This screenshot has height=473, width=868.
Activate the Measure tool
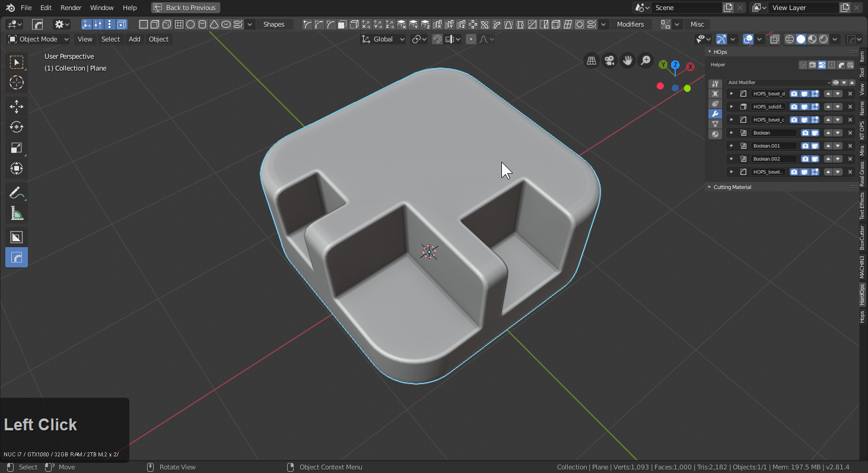(x=17, y=213)
